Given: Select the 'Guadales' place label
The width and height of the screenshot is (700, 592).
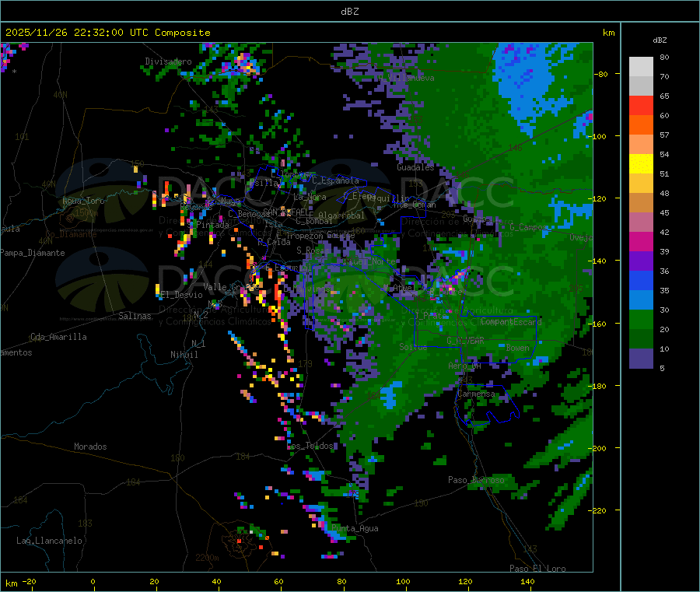Looking at the screenshot, I should tap(415, 167).
